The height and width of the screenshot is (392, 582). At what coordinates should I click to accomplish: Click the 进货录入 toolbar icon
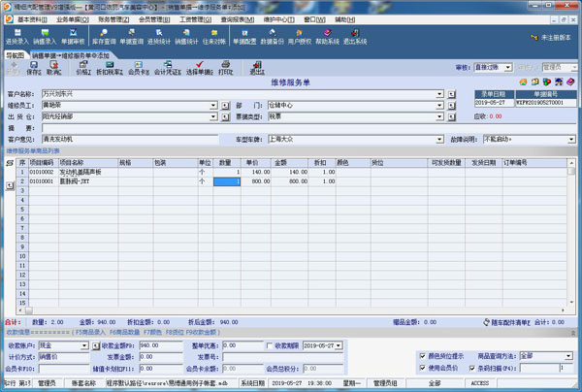pyautogui.click(x=16, y=37)
